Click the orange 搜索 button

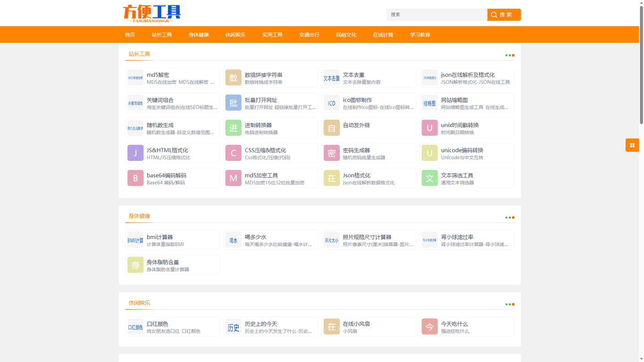point(504,15)
